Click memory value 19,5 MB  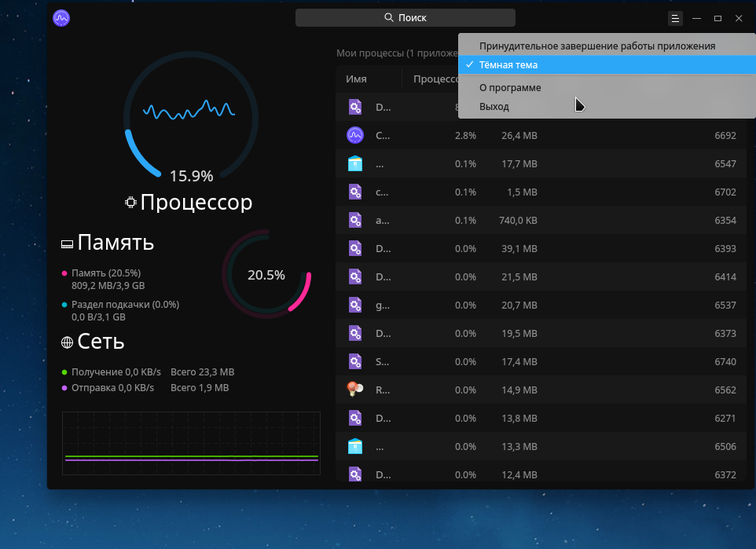(519, 334)
